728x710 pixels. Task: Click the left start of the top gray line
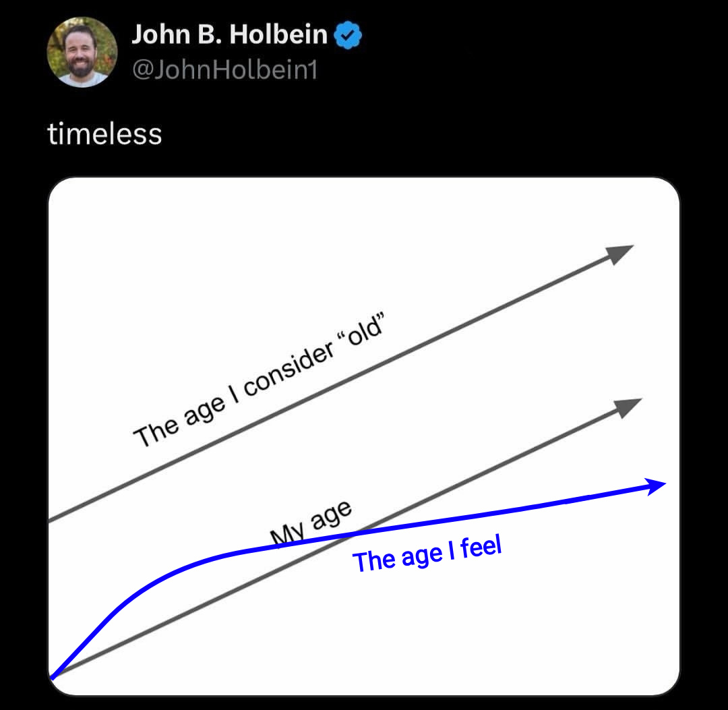pos(53,519)
